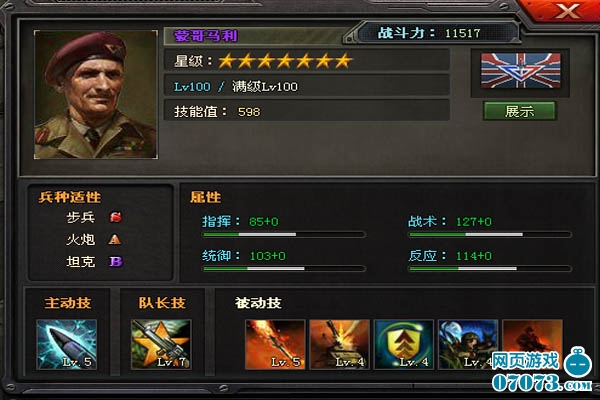The height and width of the screenshot is (400, 600).
Task: Click the 统御 stat progress bar
Action: (x=284, y=269)
